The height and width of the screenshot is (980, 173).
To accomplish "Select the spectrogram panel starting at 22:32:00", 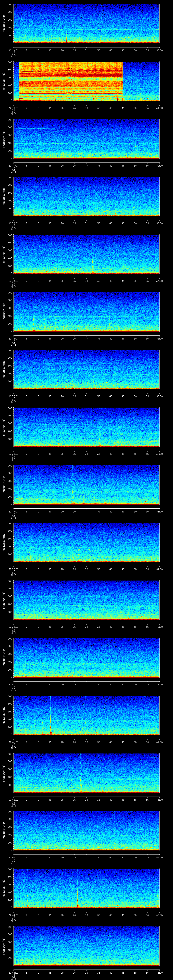I will pos(87,196).
